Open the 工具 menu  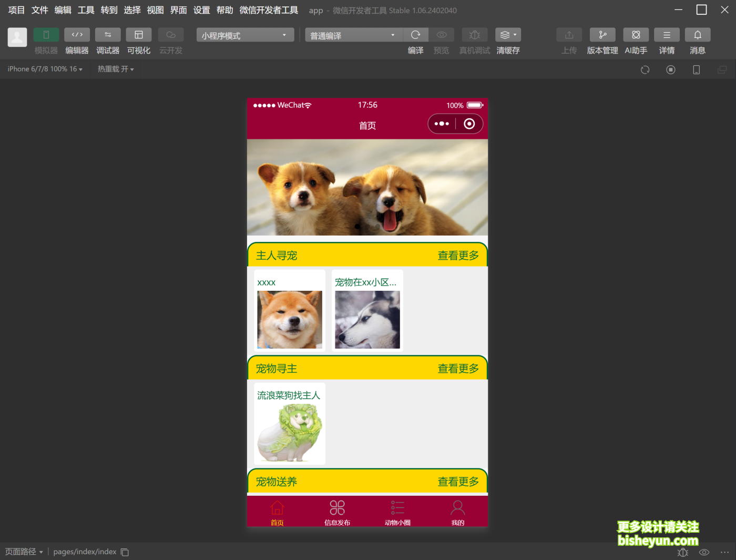[85, 9]
